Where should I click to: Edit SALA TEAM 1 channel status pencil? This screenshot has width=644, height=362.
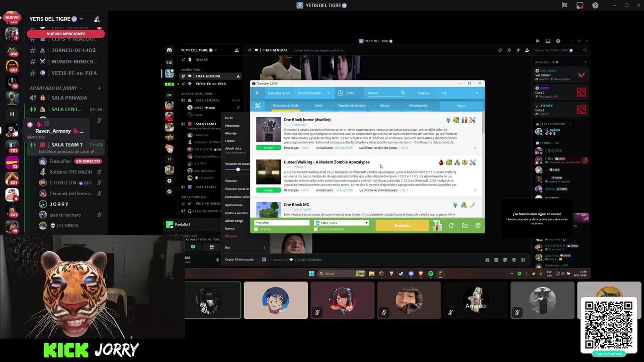[92, 151]
